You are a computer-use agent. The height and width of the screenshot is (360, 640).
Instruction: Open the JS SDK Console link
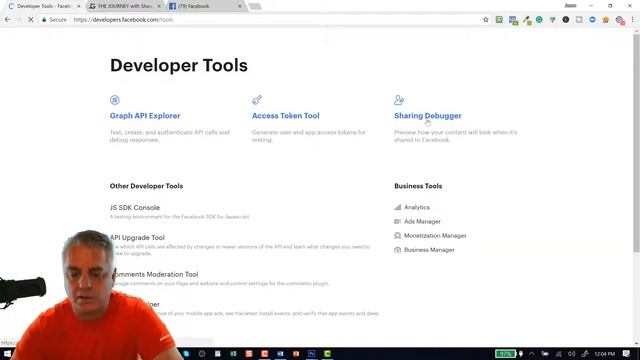(135, 208)
